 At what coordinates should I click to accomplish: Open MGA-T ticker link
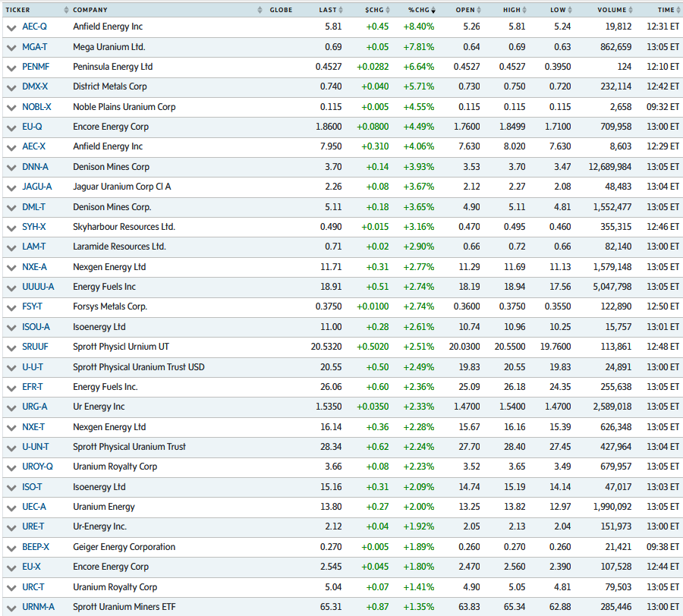coord(35,46)
